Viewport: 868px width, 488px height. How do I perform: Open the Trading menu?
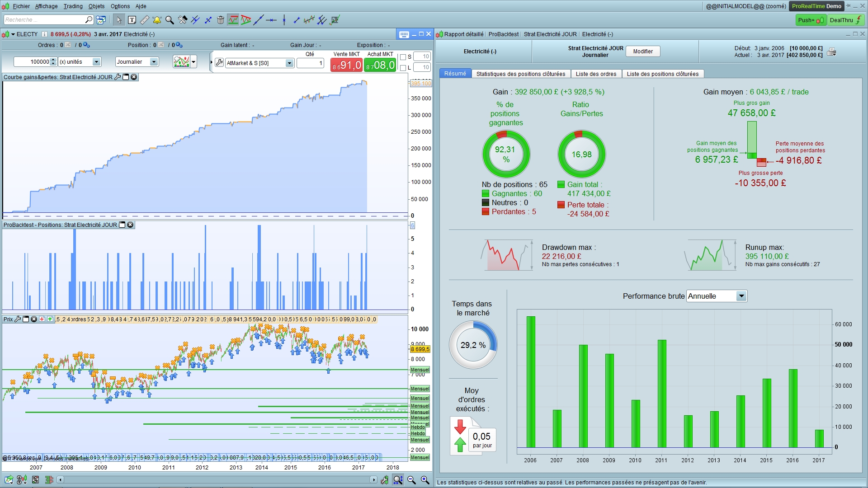73,6
